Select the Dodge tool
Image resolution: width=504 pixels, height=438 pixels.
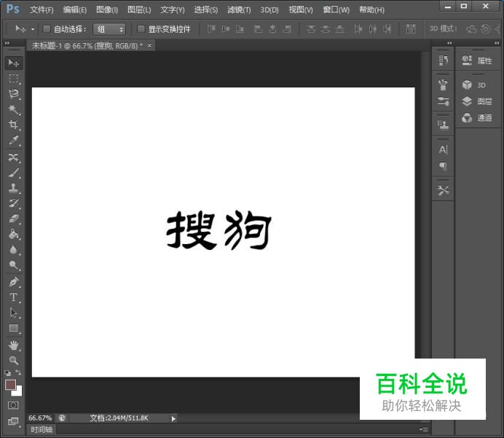pyautogui.click(x=14, y=265)
